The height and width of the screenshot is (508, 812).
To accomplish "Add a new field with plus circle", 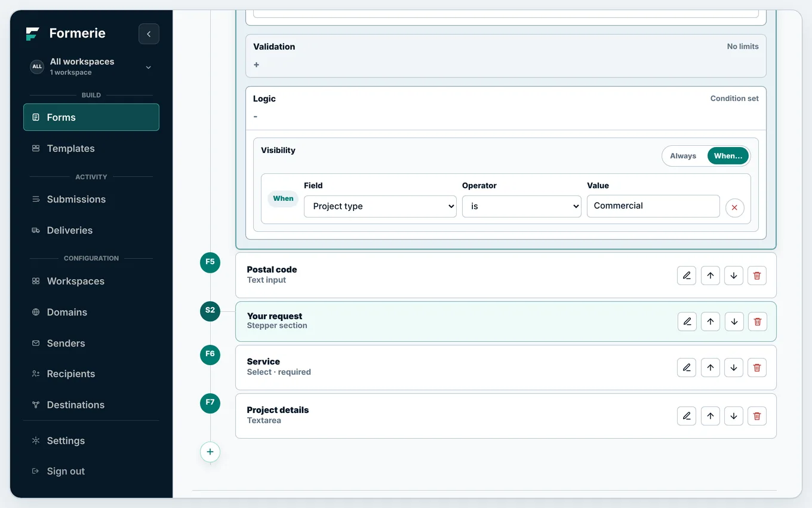I will pos(210,452).
